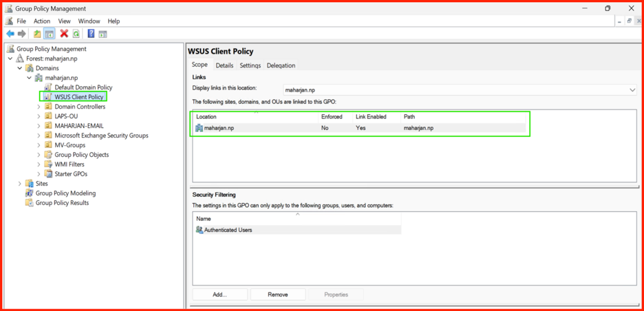This screenshot has height=311, width=644.
Task: Click the Starter GPOs folder icon
Action: 49,174
